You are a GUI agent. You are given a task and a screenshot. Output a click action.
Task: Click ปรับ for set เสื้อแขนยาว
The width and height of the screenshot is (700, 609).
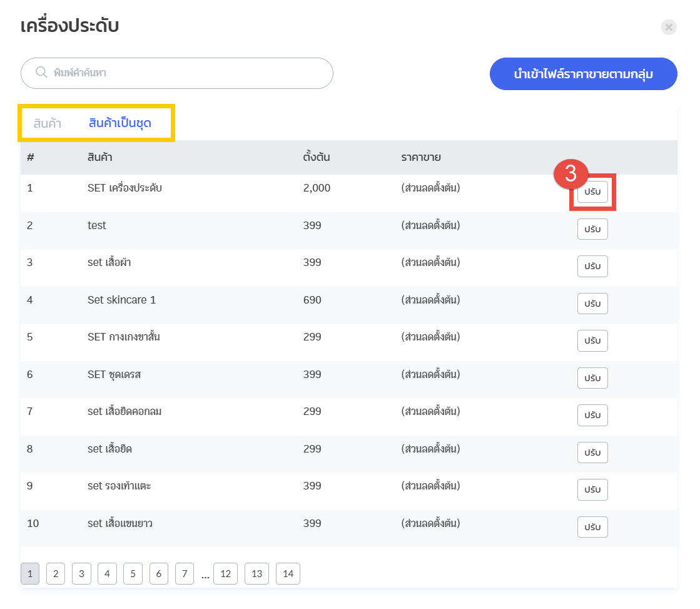[x=592, y=527]
